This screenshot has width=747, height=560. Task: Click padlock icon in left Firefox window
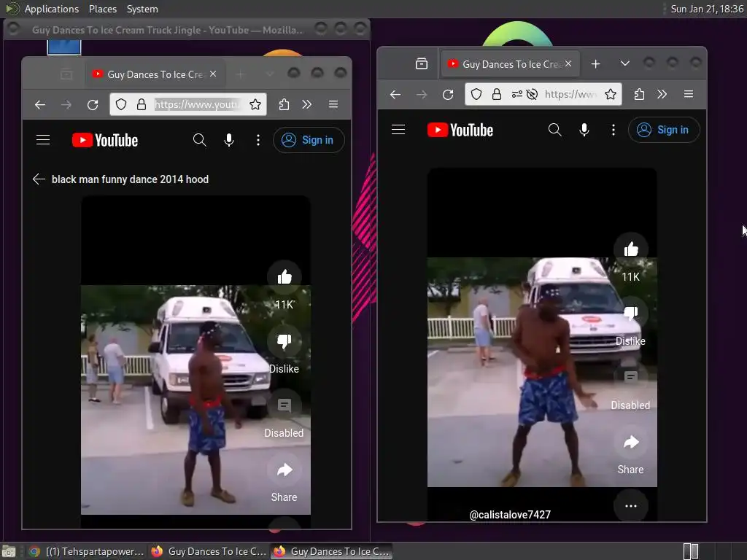(x=142, y=104)
